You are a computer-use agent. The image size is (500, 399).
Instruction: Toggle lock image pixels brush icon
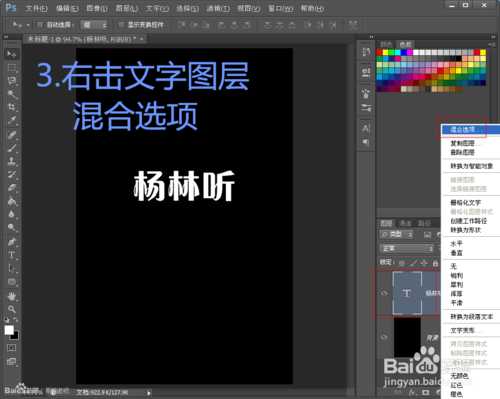click(x=413, y=263)
